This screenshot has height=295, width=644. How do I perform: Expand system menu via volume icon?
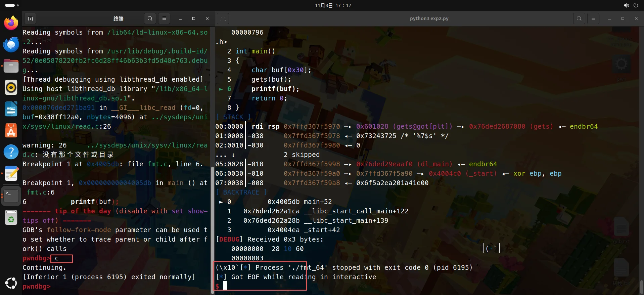[626, 5]
